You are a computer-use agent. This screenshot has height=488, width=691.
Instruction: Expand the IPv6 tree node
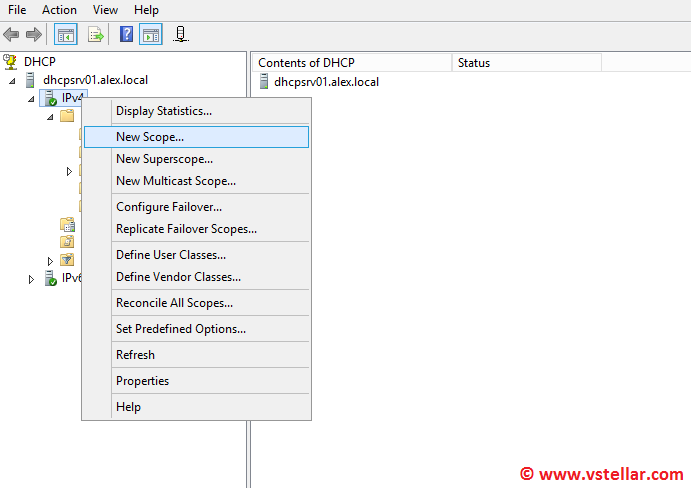[31, 279]
